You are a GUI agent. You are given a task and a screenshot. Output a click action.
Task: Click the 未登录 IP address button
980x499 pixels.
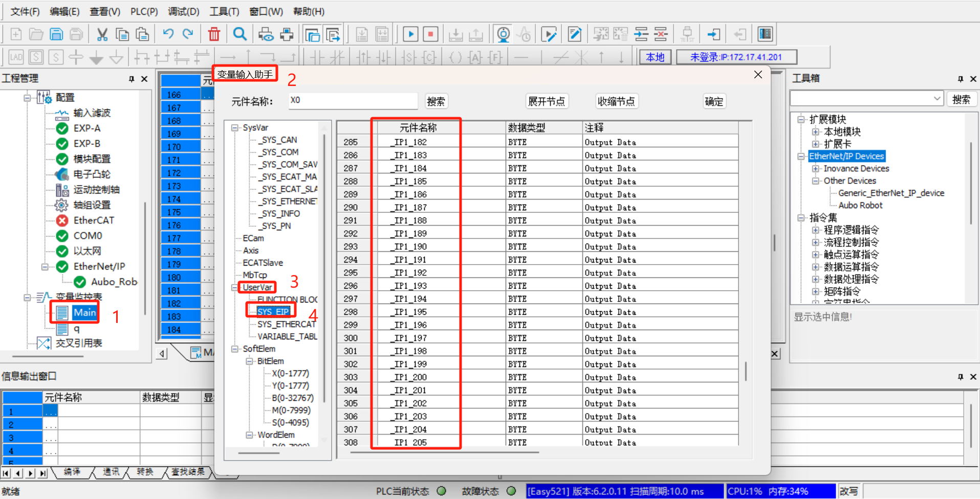click(x=736, y=57)
